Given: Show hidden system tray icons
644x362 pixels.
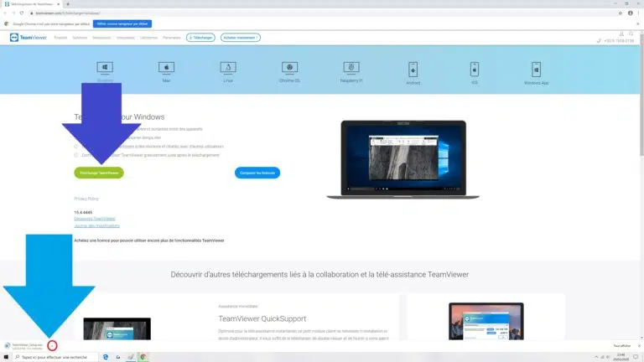Looking at the screenshot, I should [596, 357].
